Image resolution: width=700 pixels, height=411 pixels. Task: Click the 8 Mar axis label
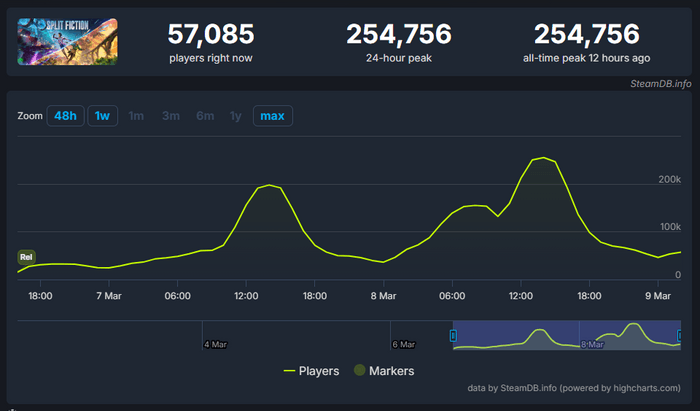[x=383, y=296]
